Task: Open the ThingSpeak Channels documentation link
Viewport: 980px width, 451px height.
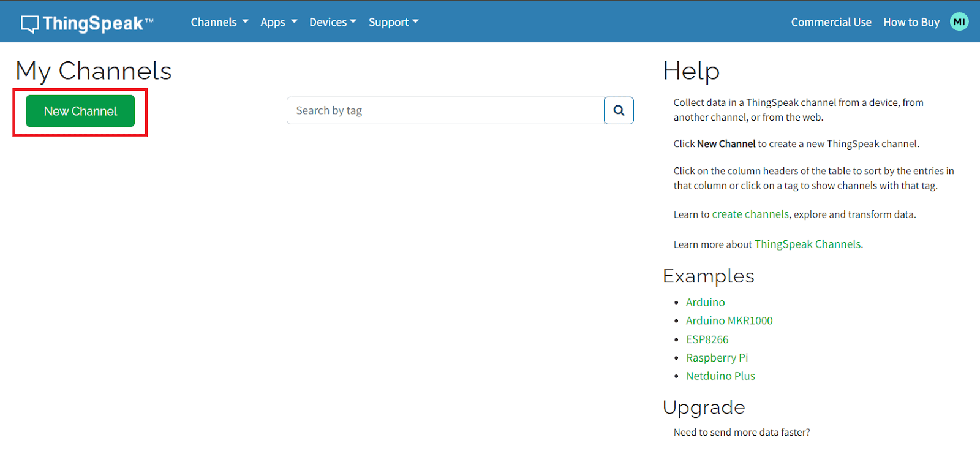Action: coord(807,244)
